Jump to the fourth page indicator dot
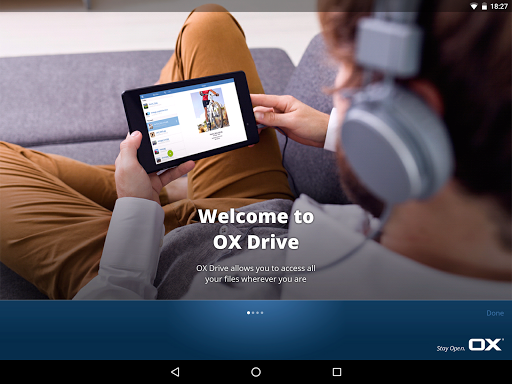The height and width of the screenshot is (384, 512). (x=262, y=313)
